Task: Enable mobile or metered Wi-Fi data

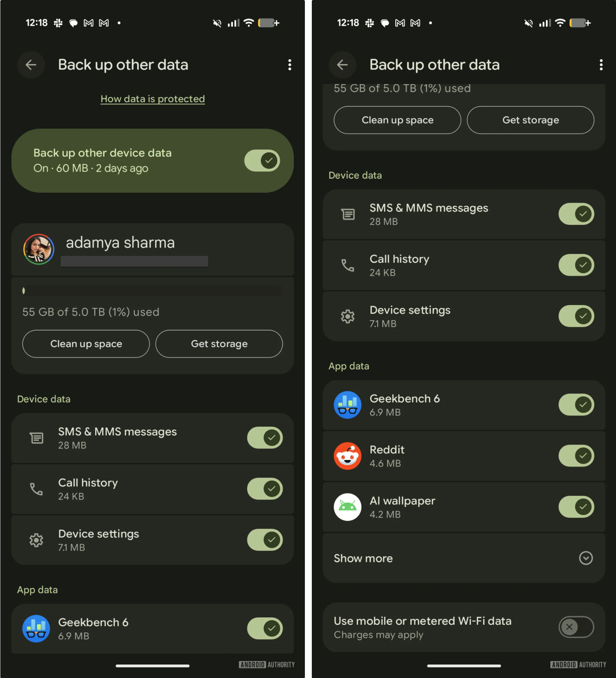Action: 576,627
